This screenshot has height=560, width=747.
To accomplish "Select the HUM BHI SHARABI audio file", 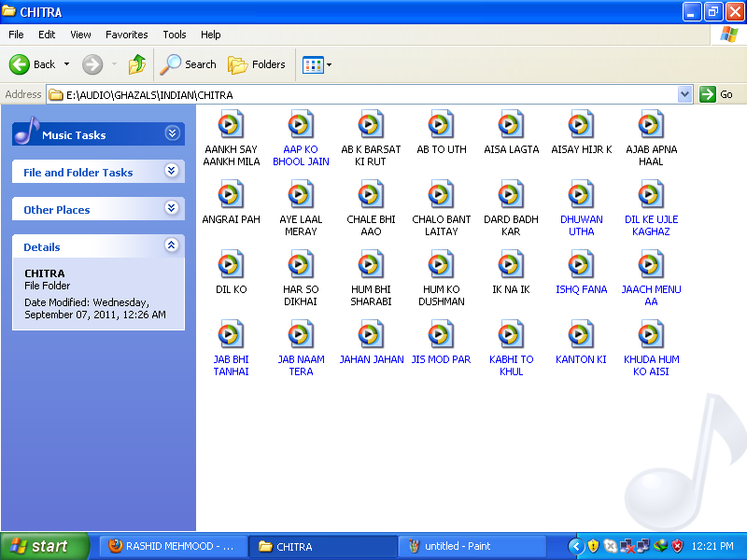I will [371, 265].
